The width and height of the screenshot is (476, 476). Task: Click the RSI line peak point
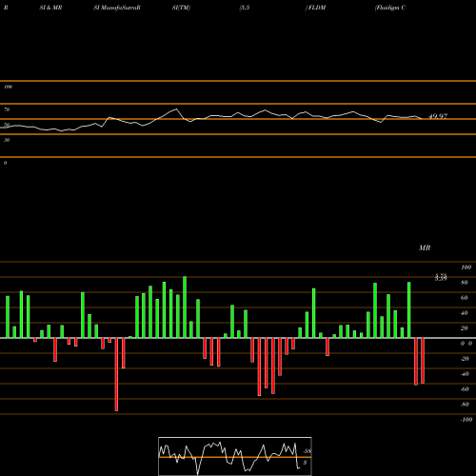(x=176, y=109)
